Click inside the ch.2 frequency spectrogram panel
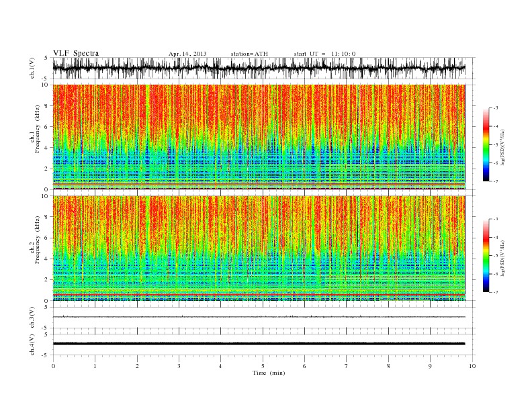The height and width of the screenshot is (411, 532). [x=259, y=248]
